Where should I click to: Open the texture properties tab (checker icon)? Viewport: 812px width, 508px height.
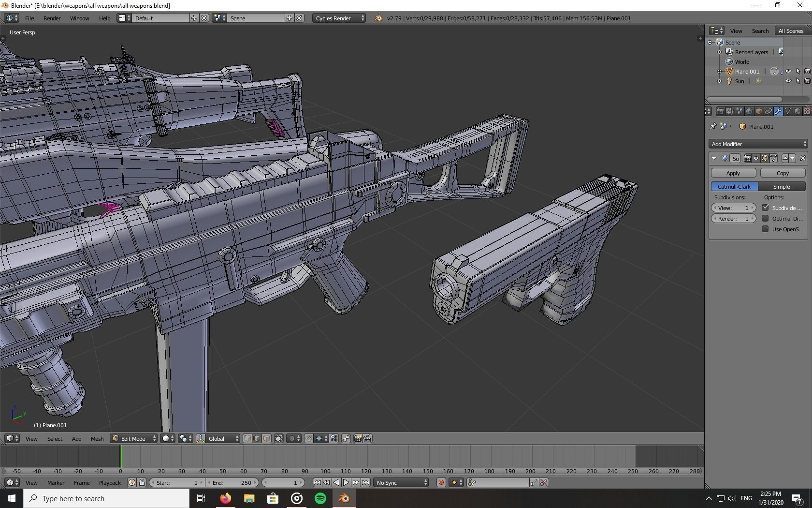click(x=807, y=111)
